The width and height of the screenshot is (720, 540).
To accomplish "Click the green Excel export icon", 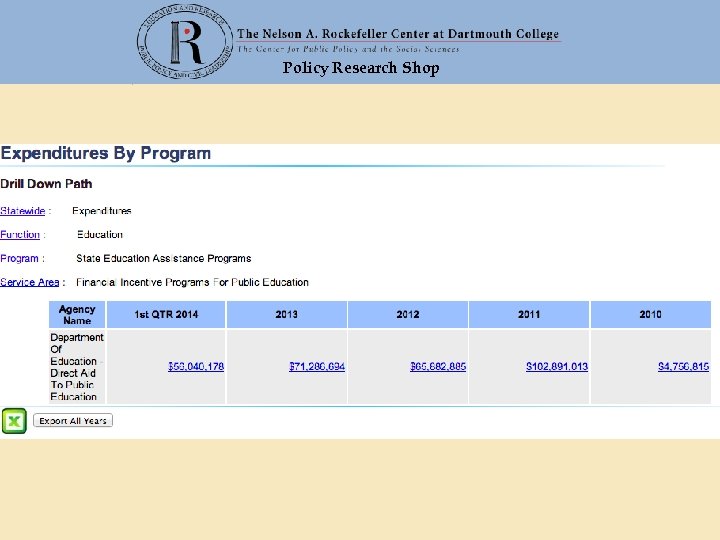I will point(14,421).
